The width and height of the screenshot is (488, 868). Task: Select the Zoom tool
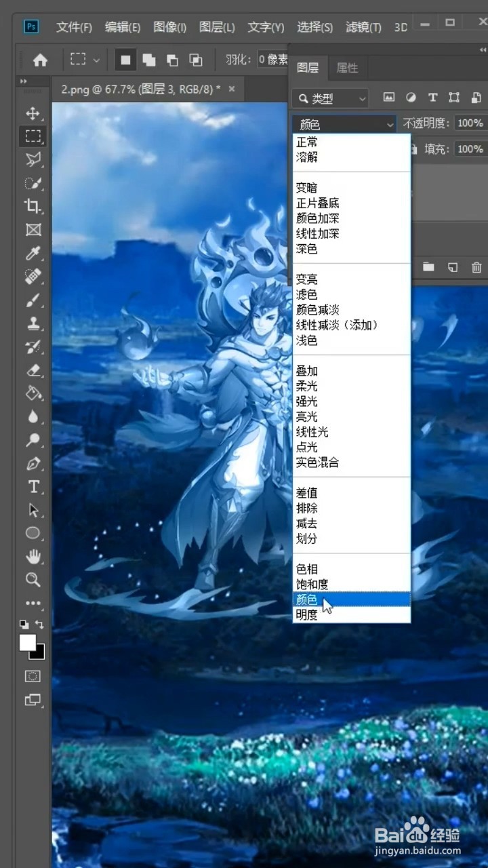coord(33,580)
